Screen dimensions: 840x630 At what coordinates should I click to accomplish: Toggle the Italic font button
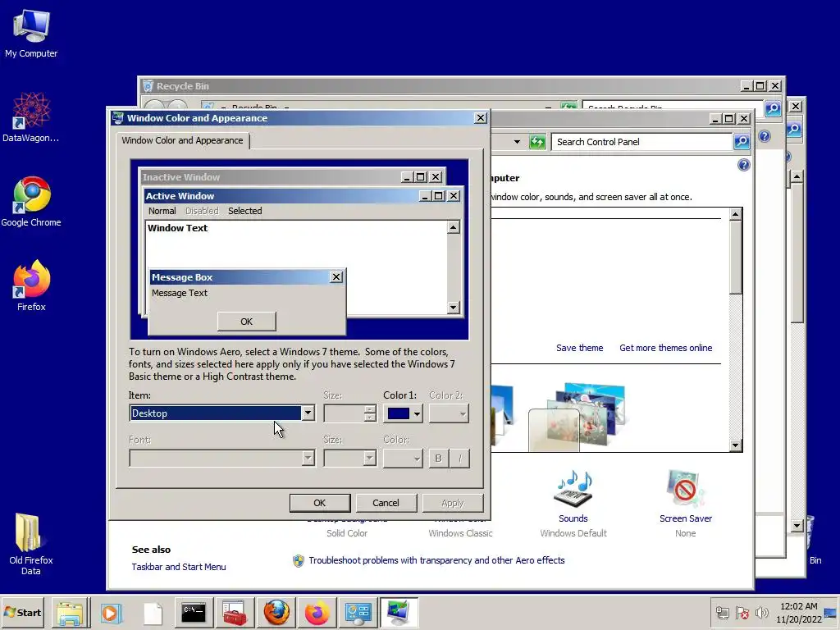pos(459,458)
